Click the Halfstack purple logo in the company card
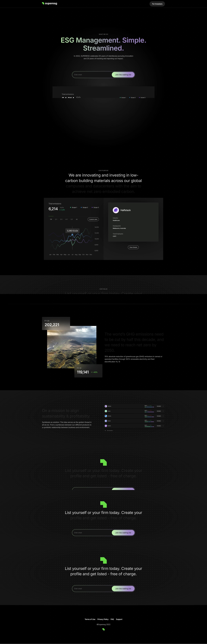The height and width of the screenshot is (644, 207). click(x=116, y=210)
